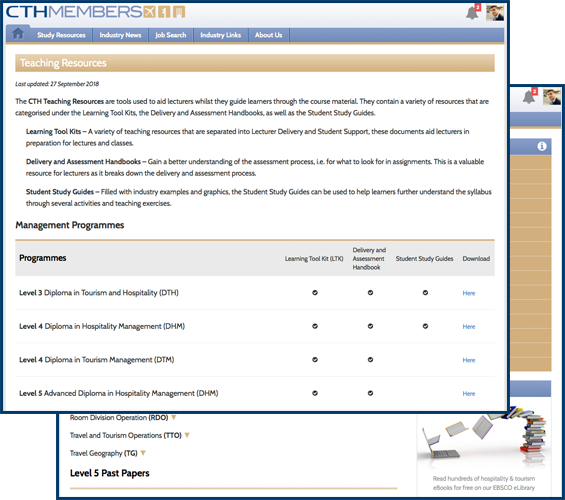Click Travel Geography (TG) text

coord(103,453)
